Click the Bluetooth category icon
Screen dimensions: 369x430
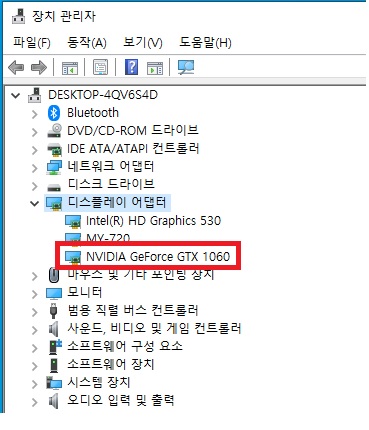[x=54, y=113]
